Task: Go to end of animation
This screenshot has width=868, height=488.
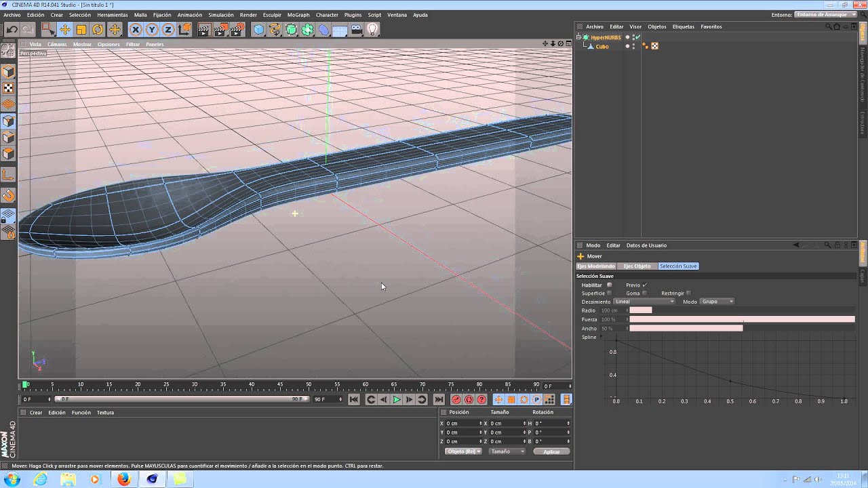Action: [439, 400]
